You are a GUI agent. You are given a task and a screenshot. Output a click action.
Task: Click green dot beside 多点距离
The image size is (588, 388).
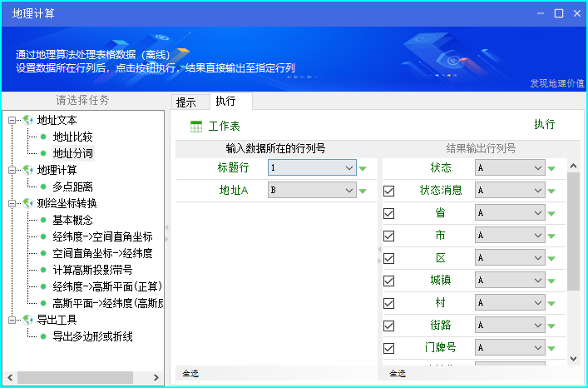(43, 187)
